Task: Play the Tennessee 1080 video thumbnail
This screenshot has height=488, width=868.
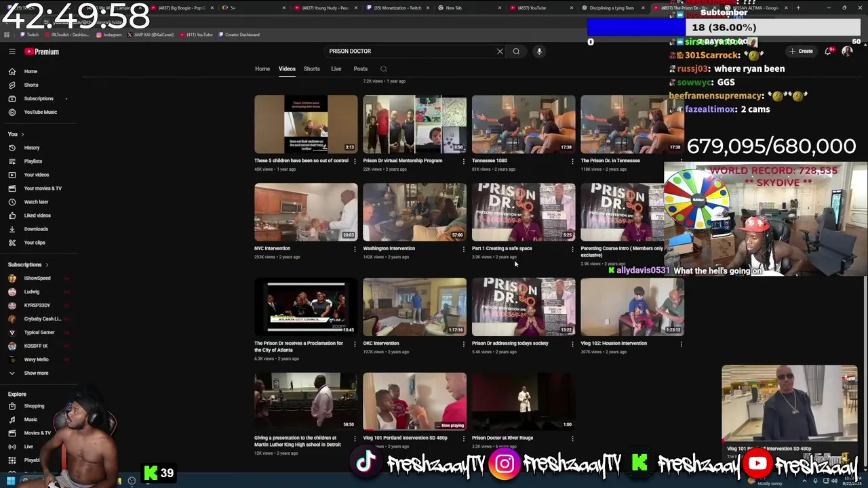Action: [x=524, y=124]
